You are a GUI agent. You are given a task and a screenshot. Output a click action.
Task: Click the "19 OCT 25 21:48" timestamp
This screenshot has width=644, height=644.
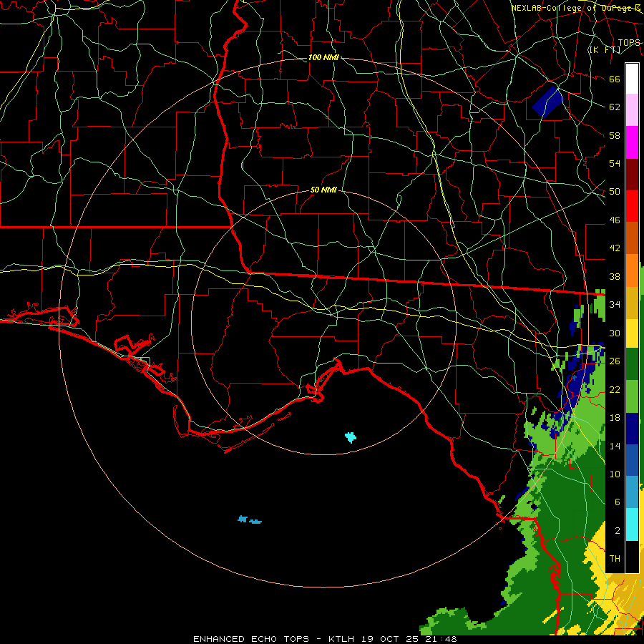pos(409,639)
